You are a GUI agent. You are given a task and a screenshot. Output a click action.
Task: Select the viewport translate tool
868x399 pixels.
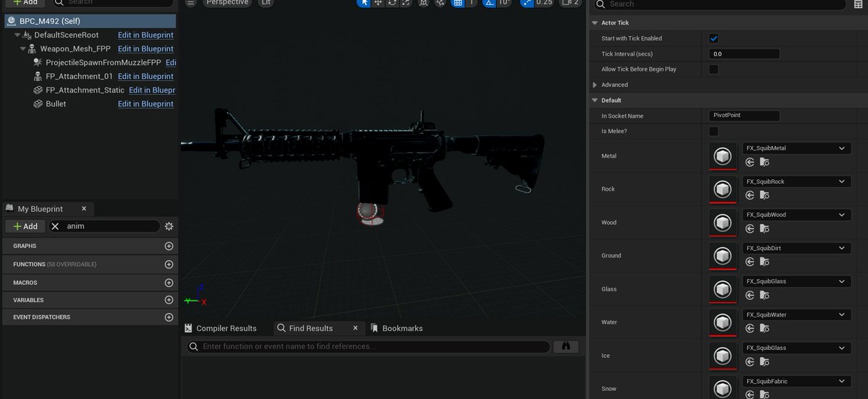378,3
